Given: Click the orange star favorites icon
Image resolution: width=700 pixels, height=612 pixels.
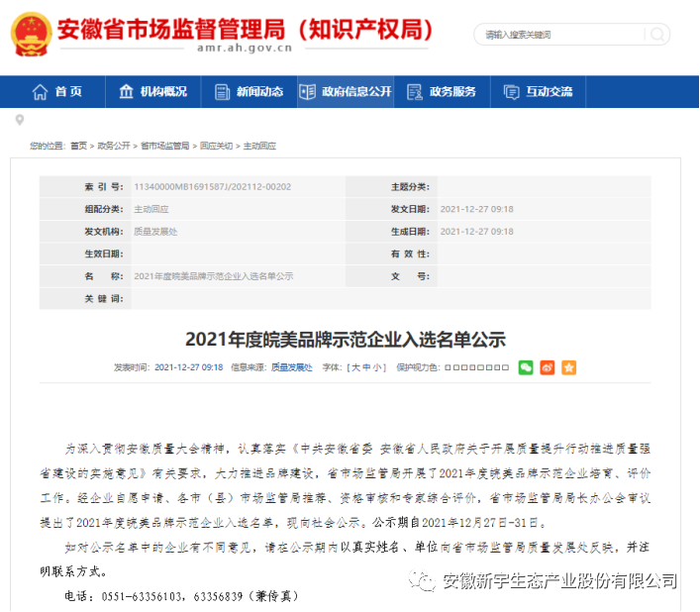Looking at the screenshot, I should 568,367.
